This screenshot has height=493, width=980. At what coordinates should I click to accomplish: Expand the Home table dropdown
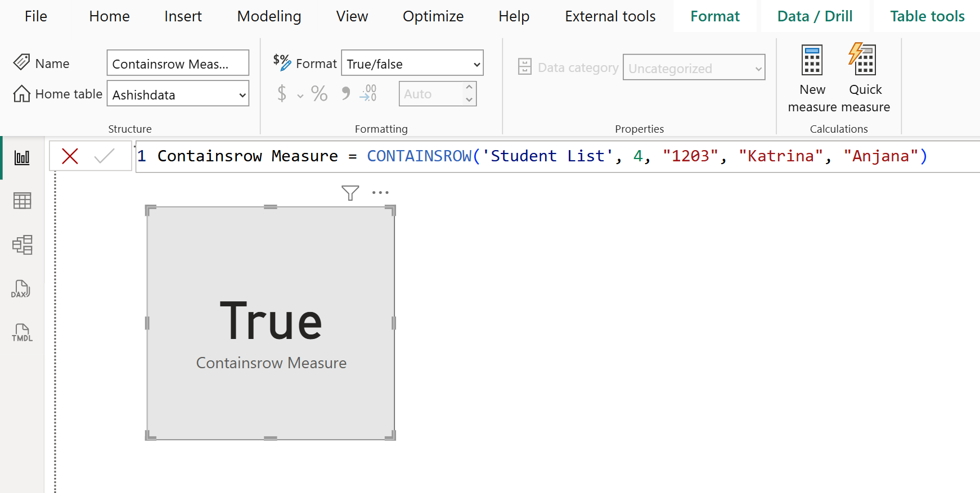242,95
